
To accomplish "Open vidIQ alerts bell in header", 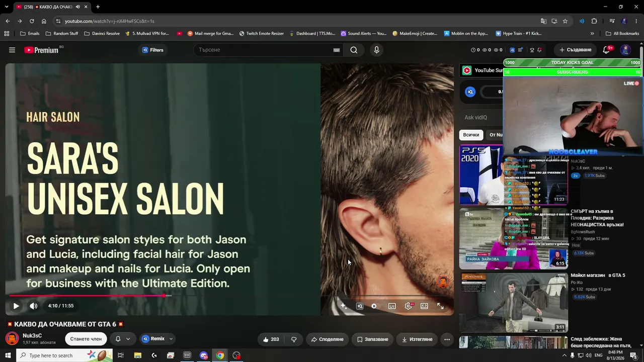I will pos(539,50).
